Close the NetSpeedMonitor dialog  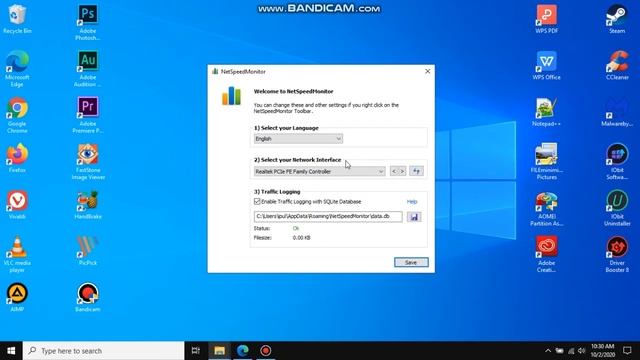click(x=427, y=71)
